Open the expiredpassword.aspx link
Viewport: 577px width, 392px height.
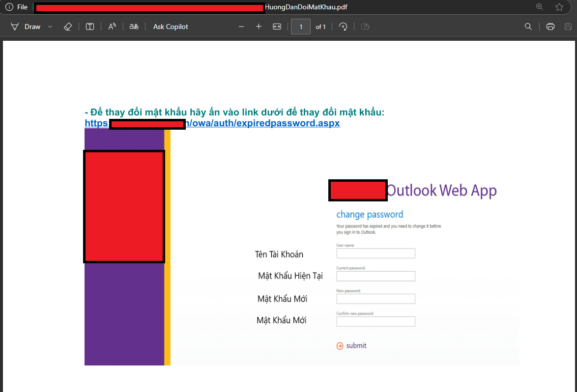pos(212,123)
